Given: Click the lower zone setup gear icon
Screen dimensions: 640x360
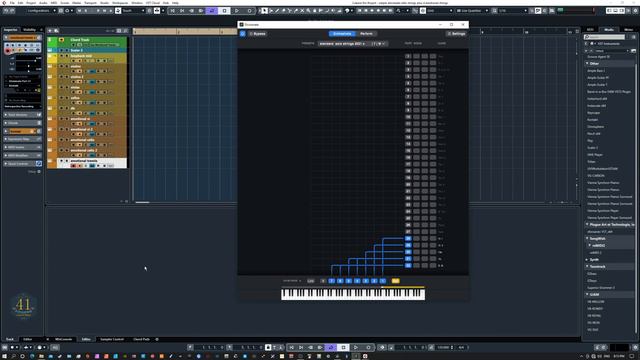Looking at the screenshot, I should click(x=157, y=339).
